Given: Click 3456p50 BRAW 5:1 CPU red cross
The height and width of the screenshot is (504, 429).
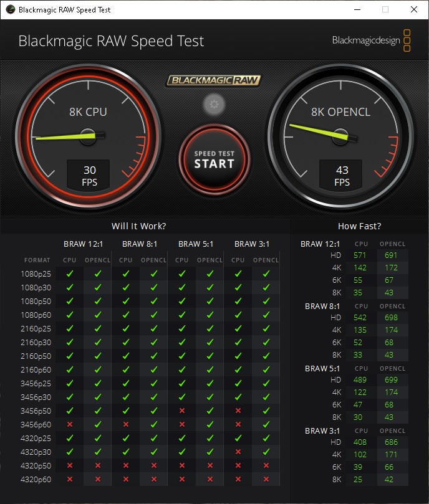Looking at the screenshot, I should [182, 411].
